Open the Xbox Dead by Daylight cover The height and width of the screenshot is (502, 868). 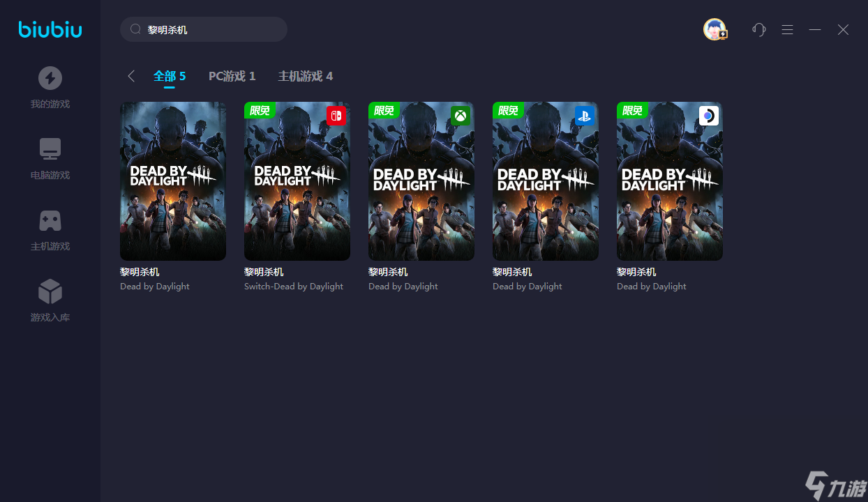421,181
